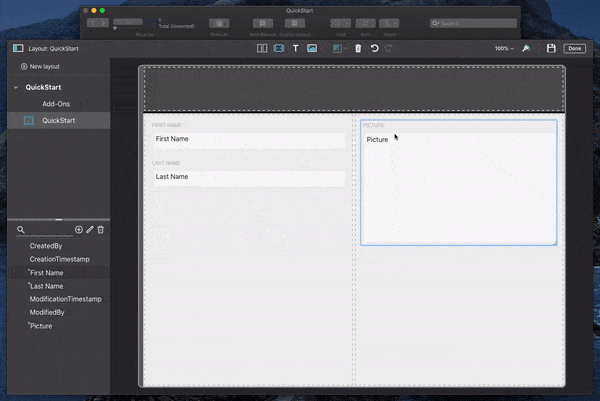Click New layout in the sidebar

(40, 67)
